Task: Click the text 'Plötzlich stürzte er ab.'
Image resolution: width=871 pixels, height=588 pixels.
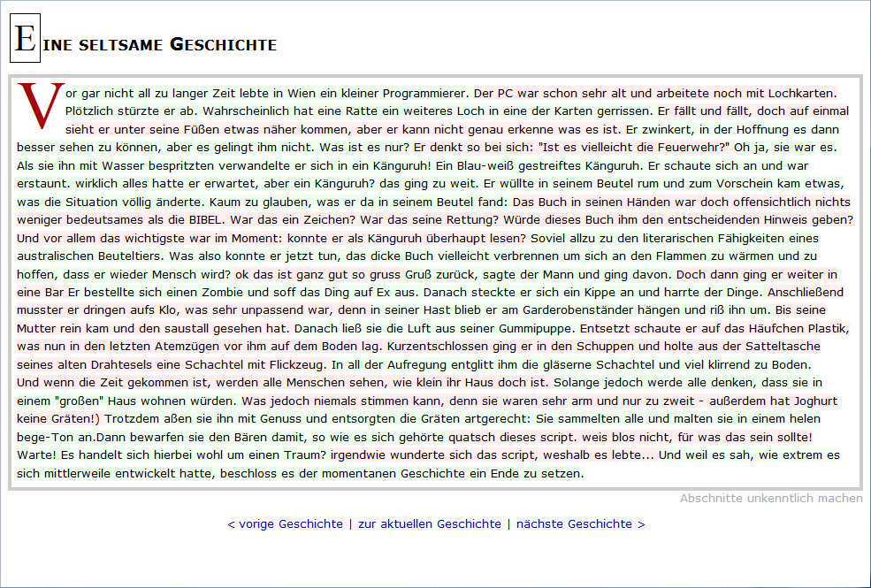Action: point(132,111)
